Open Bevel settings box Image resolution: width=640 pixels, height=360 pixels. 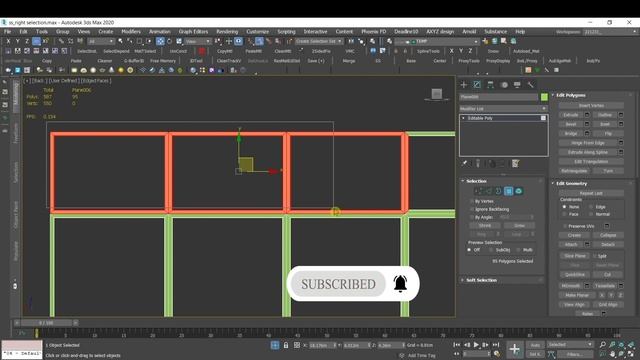click(587, 124)
